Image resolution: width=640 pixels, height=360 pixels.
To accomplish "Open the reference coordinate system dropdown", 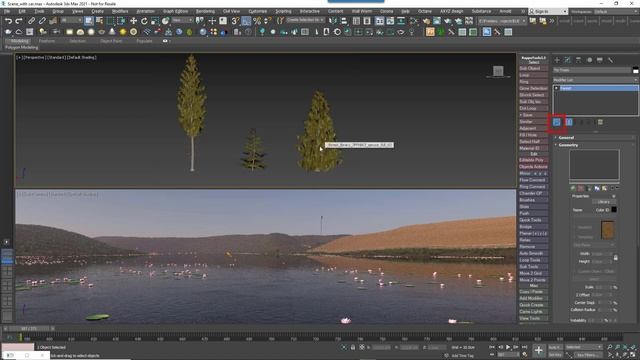I will [x=182, y=20].
